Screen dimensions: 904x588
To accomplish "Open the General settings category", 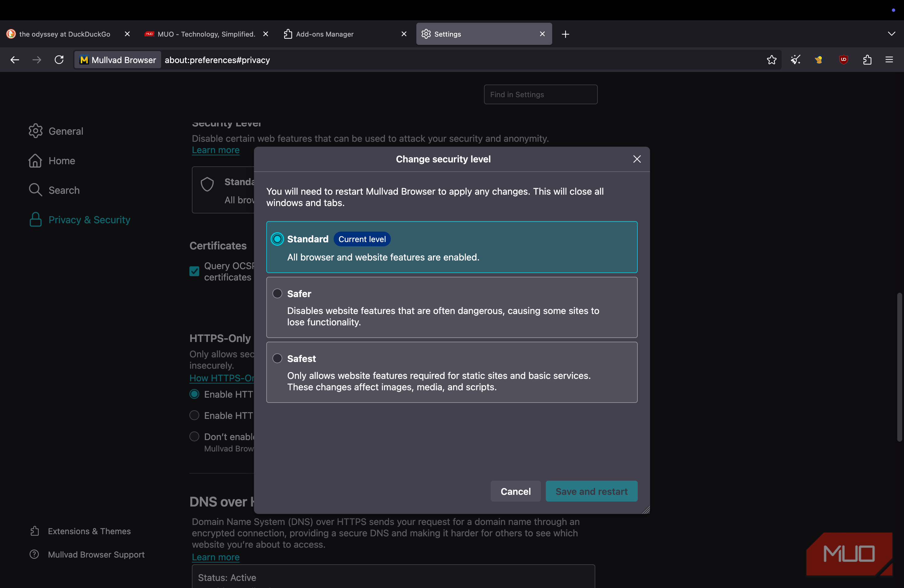I will click(x=66, y=131).
